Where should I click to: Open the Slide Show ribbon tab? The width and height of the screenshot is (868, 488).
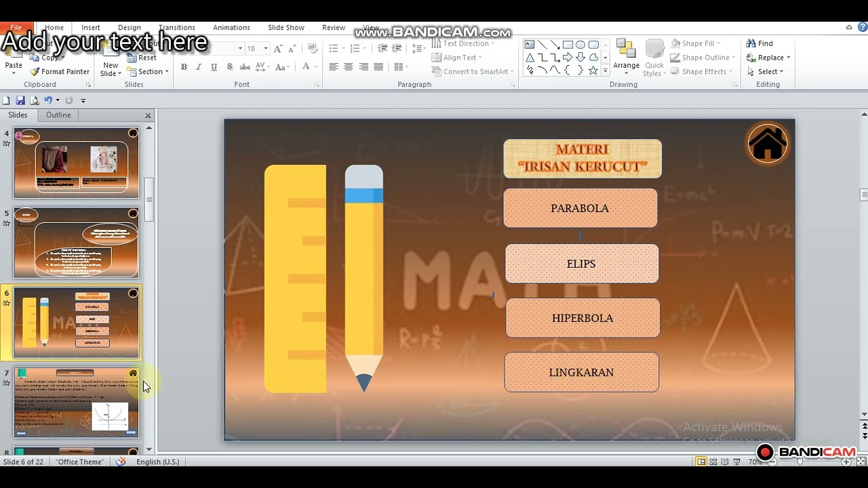(x=286, y=28)
